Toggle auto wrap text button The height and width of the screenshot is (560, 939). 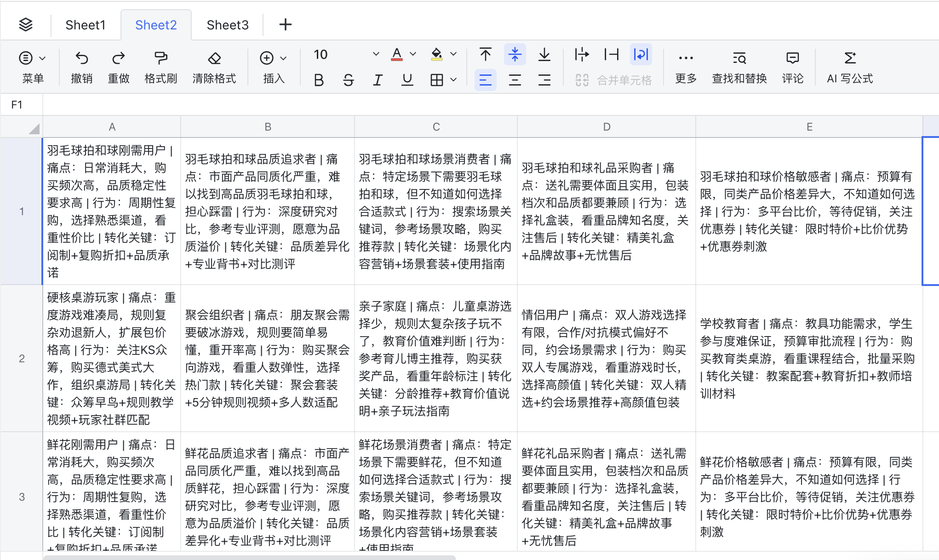coord(641,55)
